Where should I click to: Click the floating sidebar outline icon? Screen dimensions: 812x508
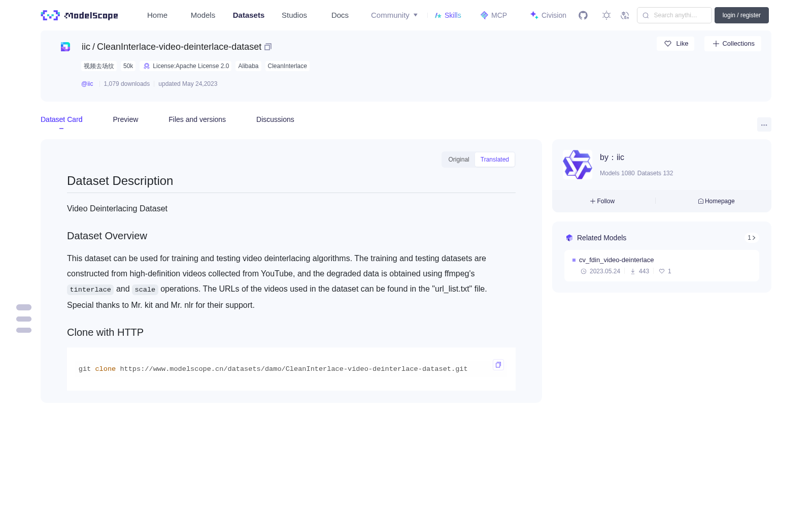point(24,319)
